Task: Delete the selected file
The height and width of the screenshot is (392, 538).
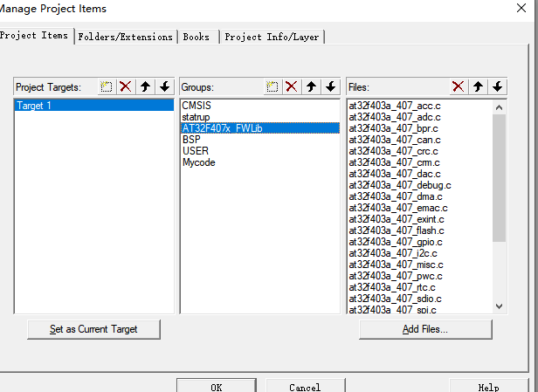Action: pyautogui.click(x=459, y=86)
